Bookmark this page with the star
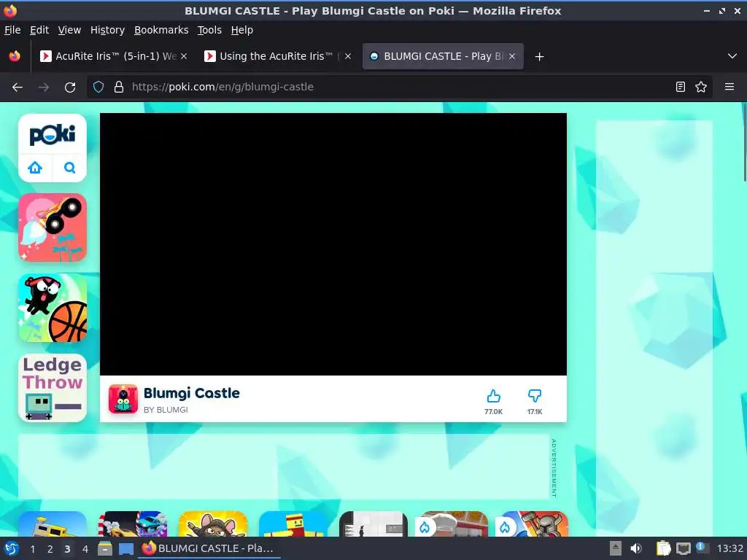Image resolution: width=747 pixels, height=560 pixels. coord(701,87)
